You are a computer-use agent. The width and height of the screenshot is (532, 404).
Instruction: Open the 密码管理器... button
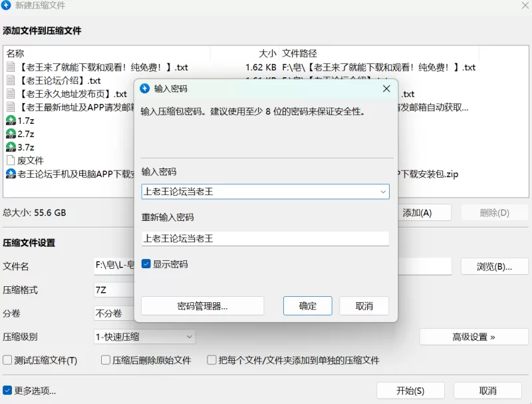(x=203, y=306)
